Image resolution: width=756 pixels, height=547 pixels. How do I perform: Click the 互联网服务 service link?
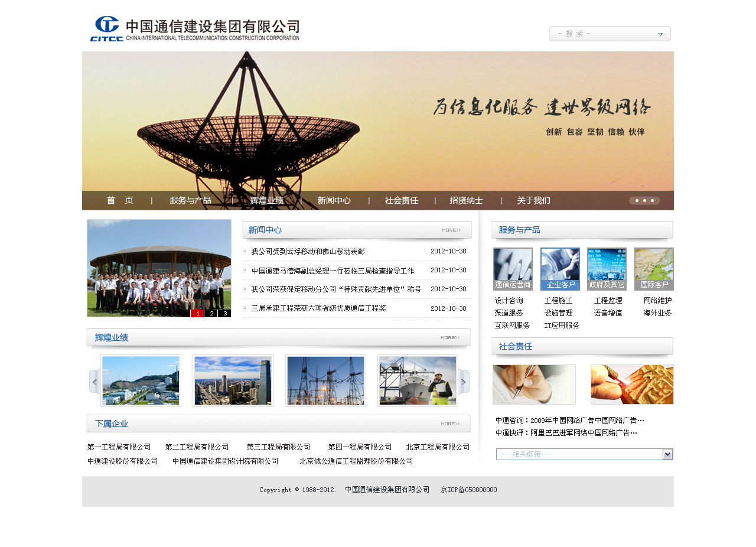click(x=513, y=325)
